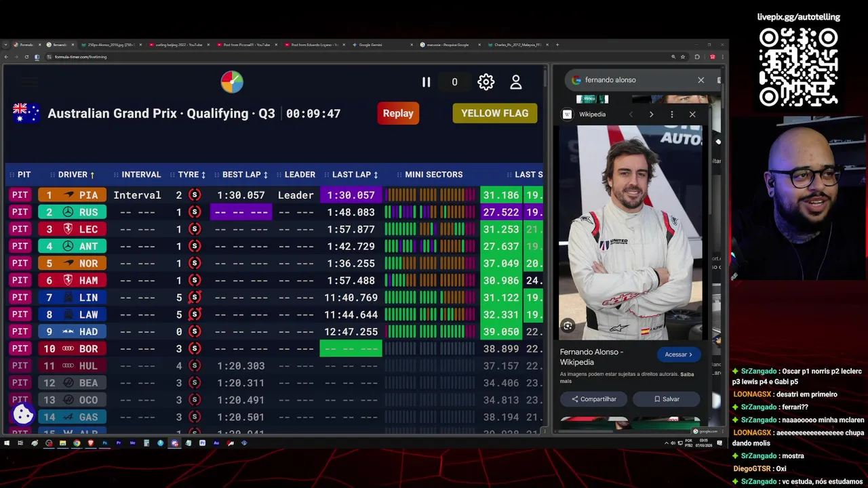This screenshot has width=868, height=488.
Task: Select driver BOR in position 10
Action: click(72, 348)
